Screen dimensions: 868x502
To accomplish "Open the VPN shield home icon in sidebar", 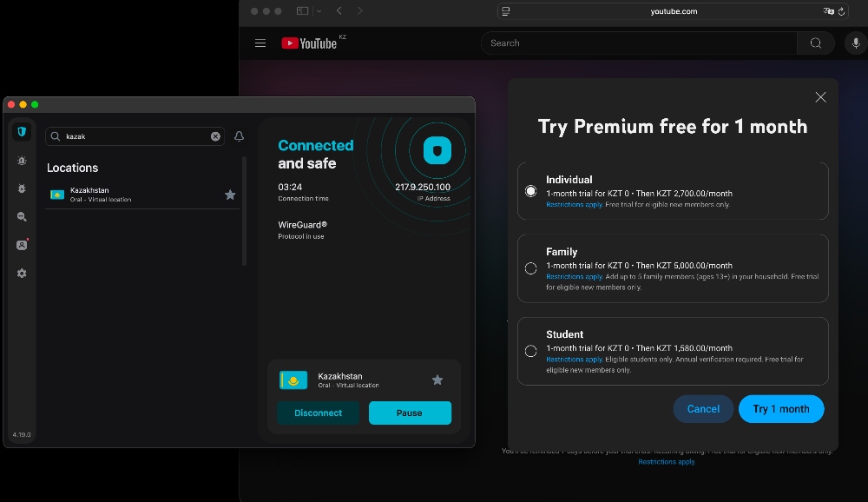I will tap(22, 132).
